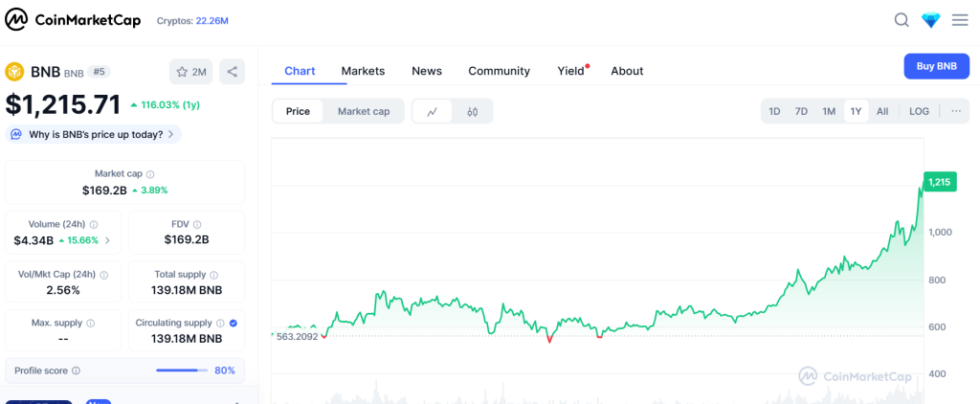Expand Volume (24h) details chevron
This screenshot has width=980, height=404.
(107, 240)
